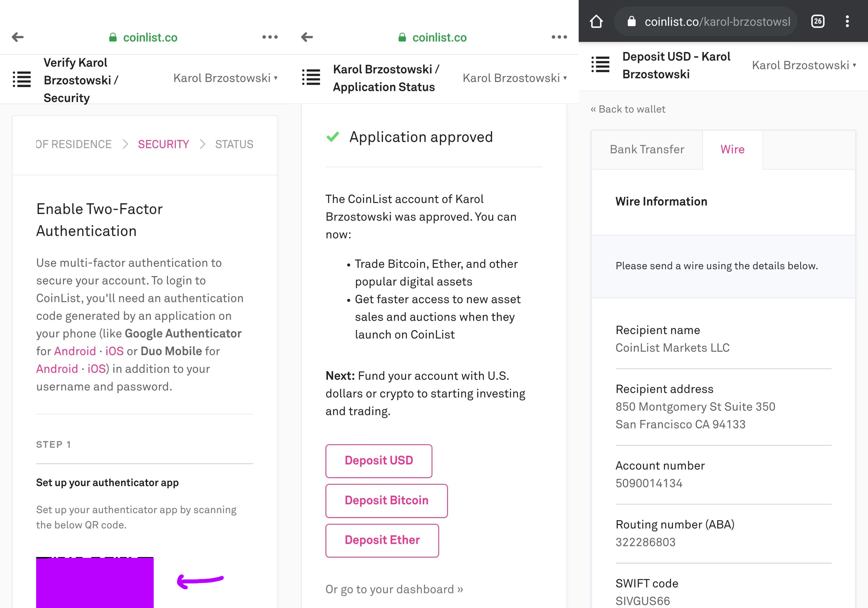Select SWIFT code SIVGUS66

coord(642,601)
